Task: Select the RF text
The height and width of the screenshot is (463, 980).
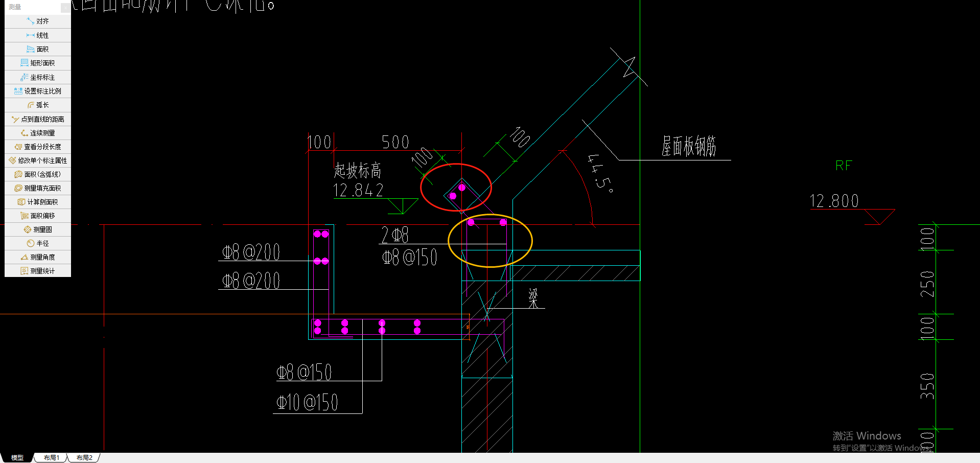Action: [844, 166]
